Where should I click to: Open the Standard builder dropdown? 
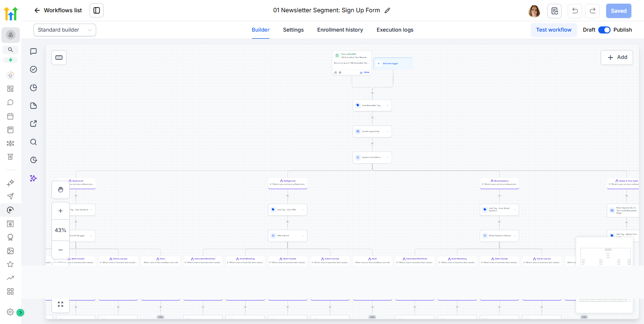[x=65, y=30]
